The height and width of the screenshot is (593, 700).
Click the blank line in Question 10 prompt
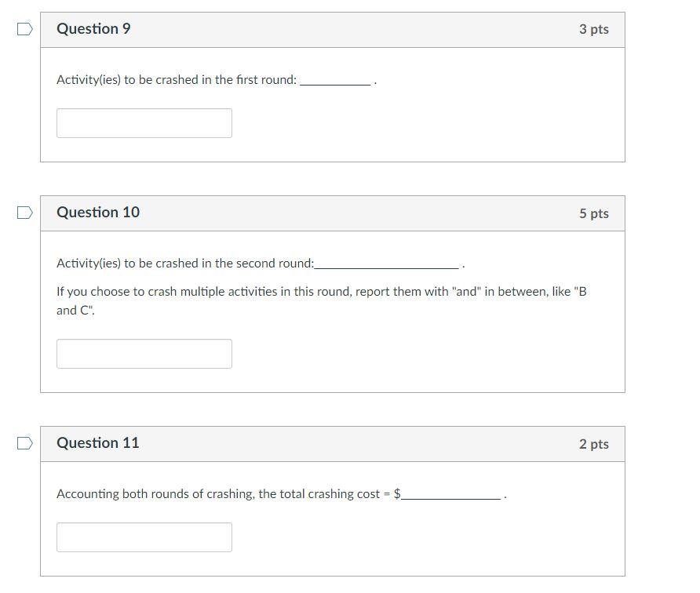click(386, 267)
